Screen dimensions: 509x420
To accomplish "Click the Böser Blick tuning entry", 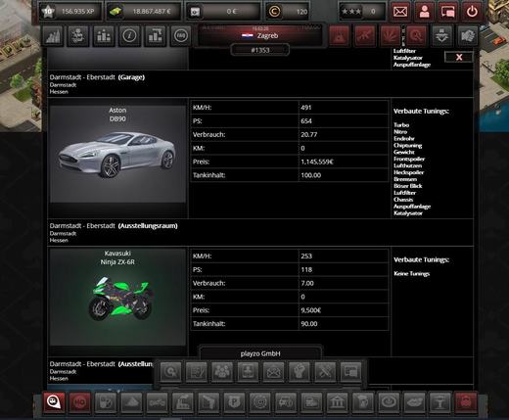I will pyautogui.click(x=407, y=186).
